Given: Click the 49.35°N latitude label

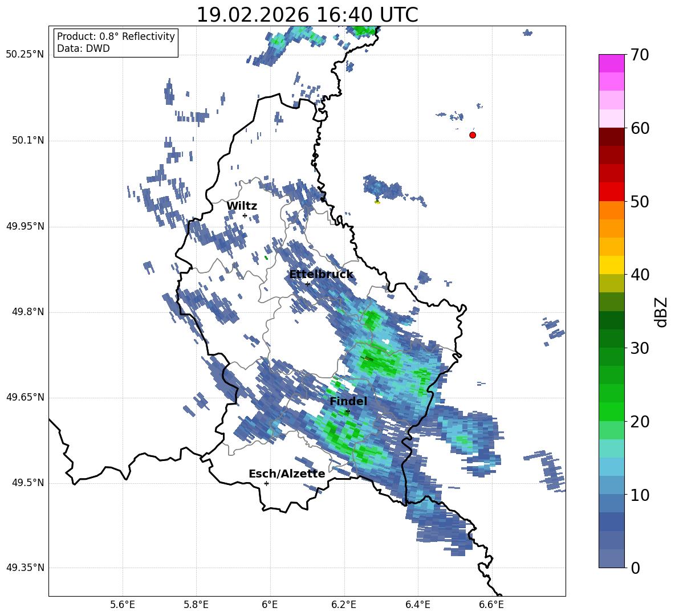Looking at the screenshot, I should pyautogui.click(x=25, y=568).
